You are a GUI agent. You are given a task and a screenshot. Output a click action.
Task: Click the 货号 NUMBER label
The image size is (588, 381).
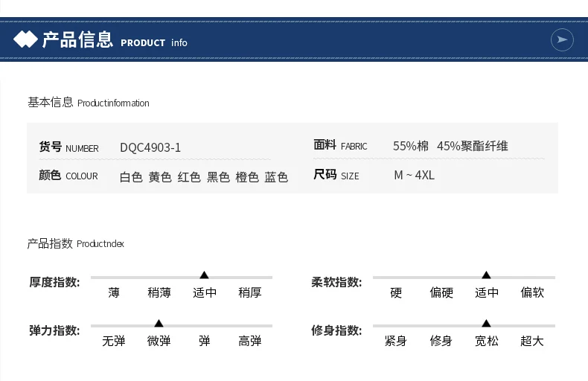coord(69,147)
